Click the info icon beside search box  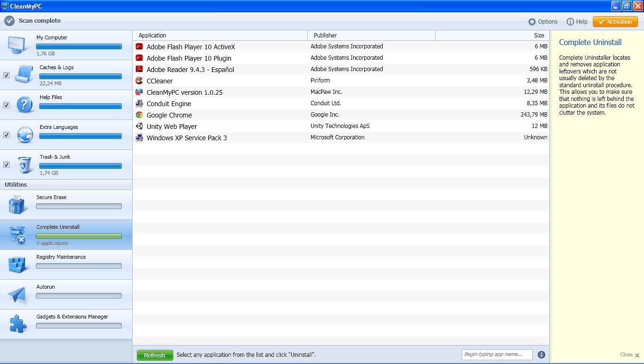[x=542, y=355]
